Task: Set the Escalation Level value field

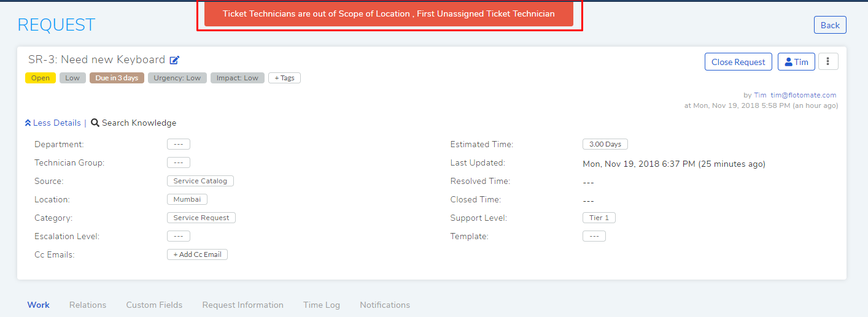Action: 179,236
